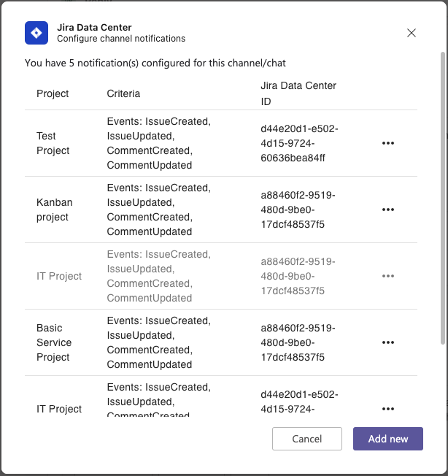This screenshot has height=476, width=448.
Task: Click the dialog's vertical scrollbar
Action: 443,198
